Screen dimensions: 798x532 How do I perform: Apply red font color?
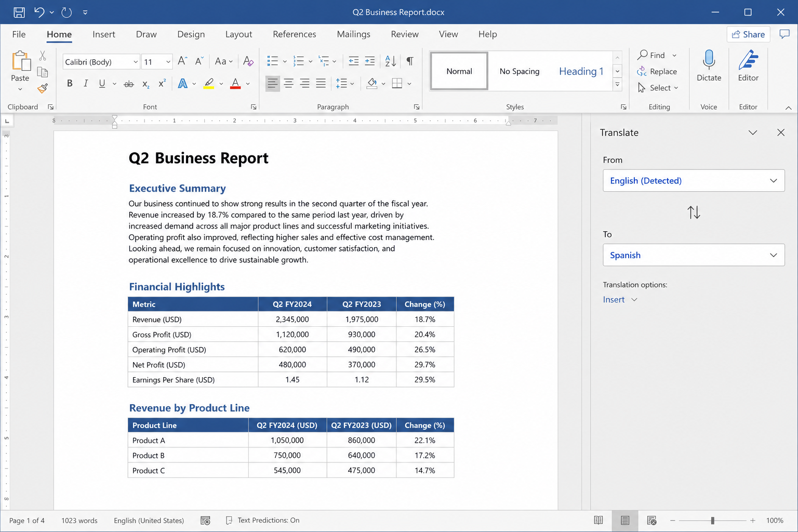235,84
